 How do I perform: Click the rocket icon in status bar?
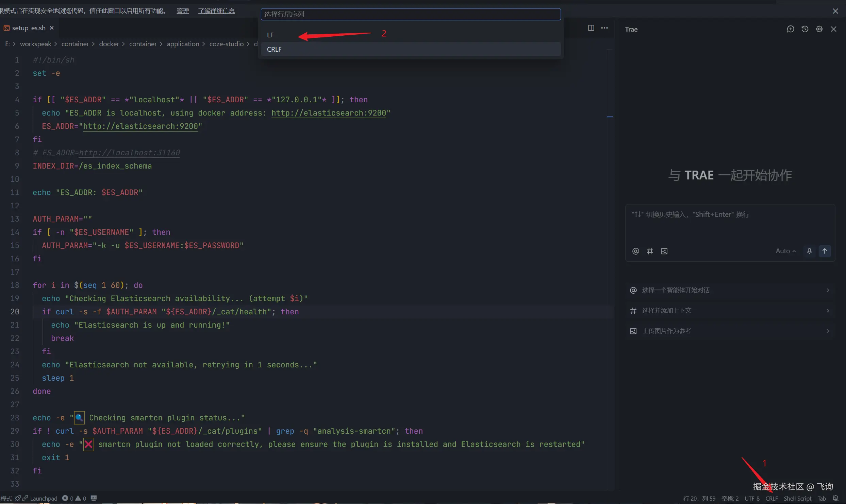18,498
